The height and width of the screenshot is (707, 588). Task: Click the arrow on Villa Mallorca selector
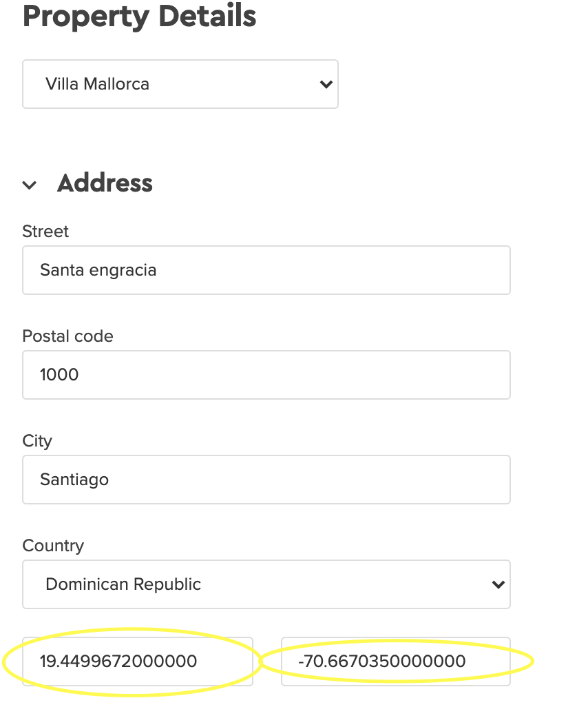[326, 84]
